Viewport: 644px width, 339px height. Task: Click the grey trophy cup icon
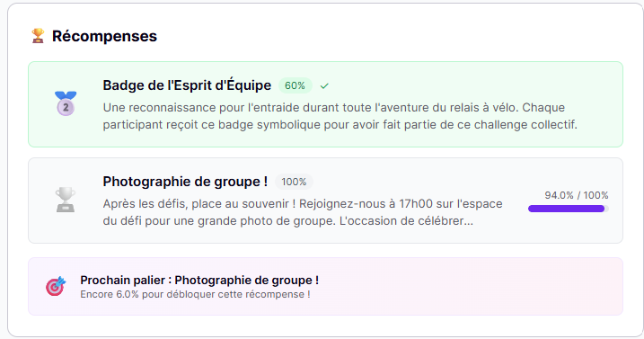(x=66, y=200)
